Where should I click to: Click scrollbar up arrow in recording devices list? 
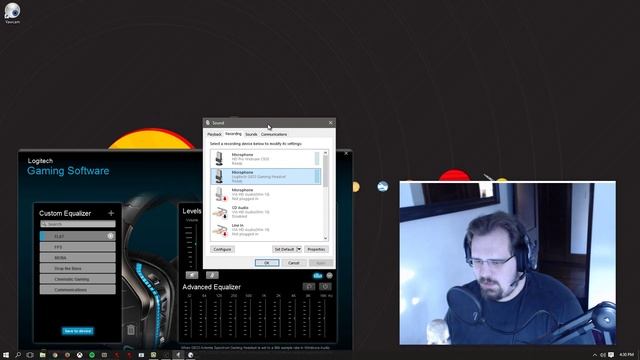325,153
